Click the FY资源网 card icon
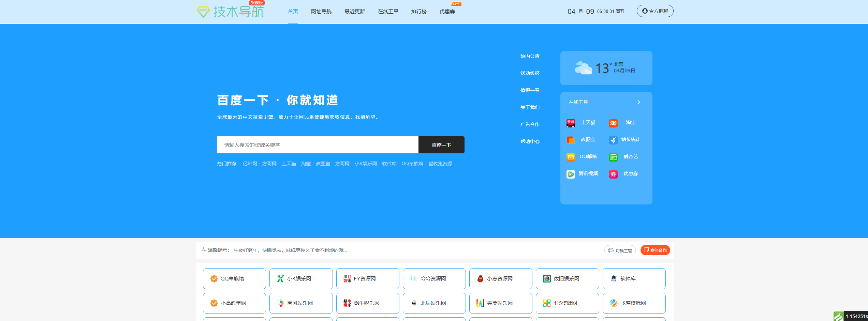Image resolution: width=868 pixels, height=321 pixels. pyautogui.click(x=347, y=279)
